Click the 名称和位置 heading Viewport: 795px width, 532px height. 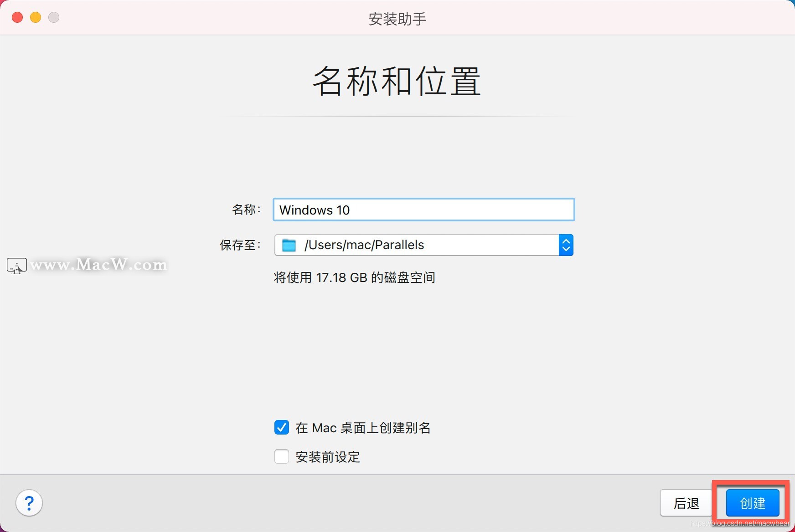coord(397,81)
